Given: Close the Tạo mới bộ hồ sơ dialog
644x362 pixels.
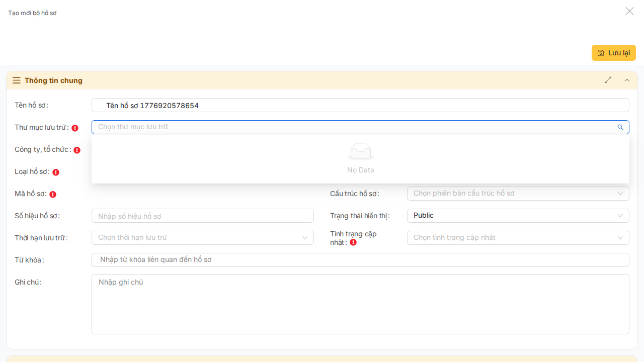Looking at the screenshot, I should click(x=629, y=11).
